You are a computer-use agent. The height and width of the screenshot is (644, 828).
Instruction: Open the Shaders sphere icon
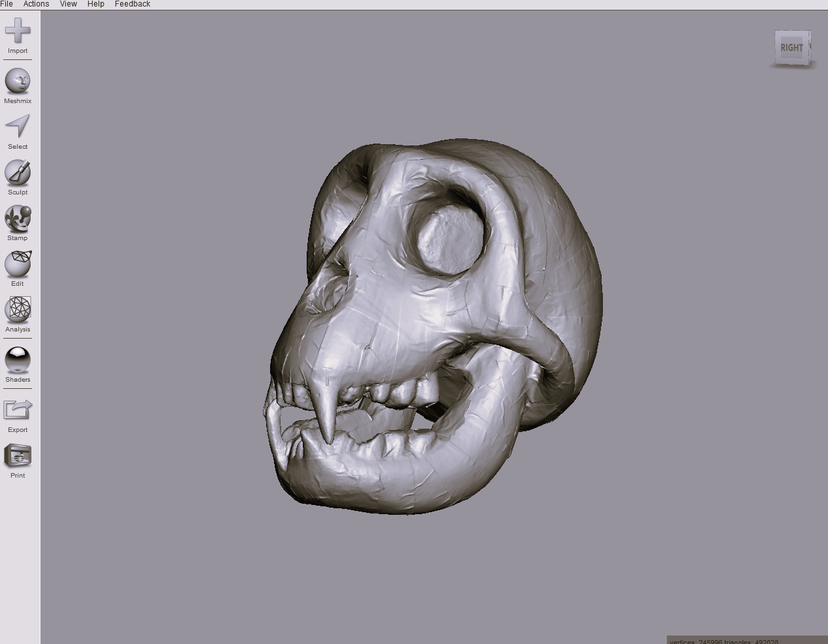[18, 360]
